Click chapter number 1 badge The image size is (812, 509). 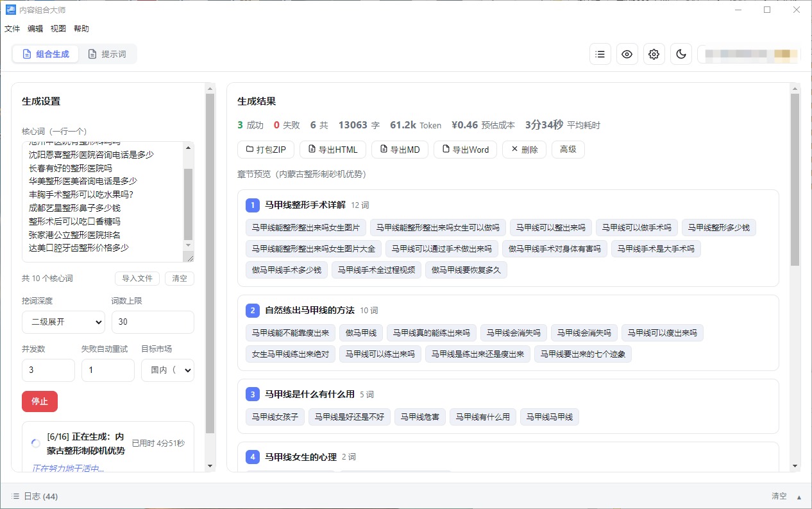point(253,205)
